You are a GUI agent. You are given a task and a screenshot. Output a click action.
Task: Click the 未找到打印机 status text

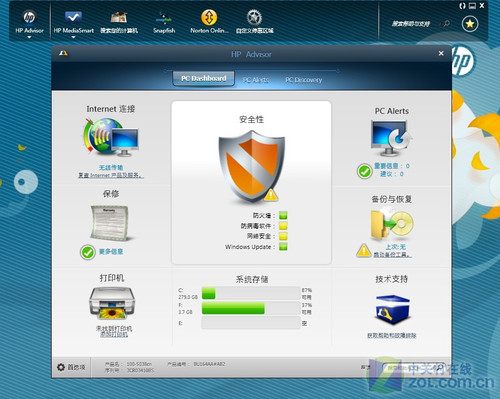pos(114,328)
